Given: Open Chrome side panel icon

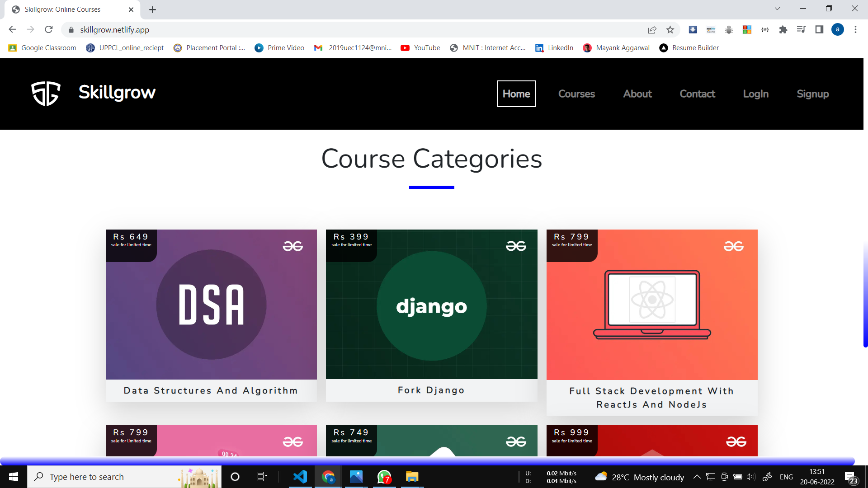Looking at the screenshot, I should (819, 30).
